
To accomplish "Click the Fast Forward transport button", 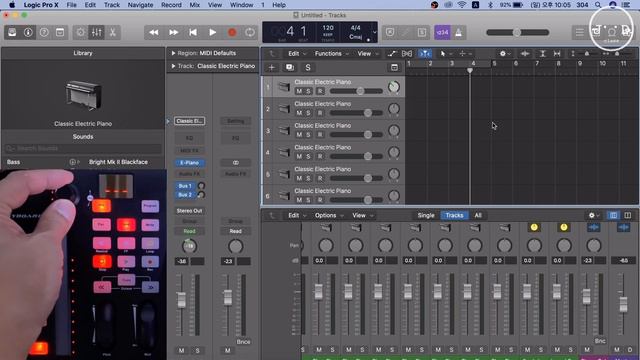I will [173, 32].
